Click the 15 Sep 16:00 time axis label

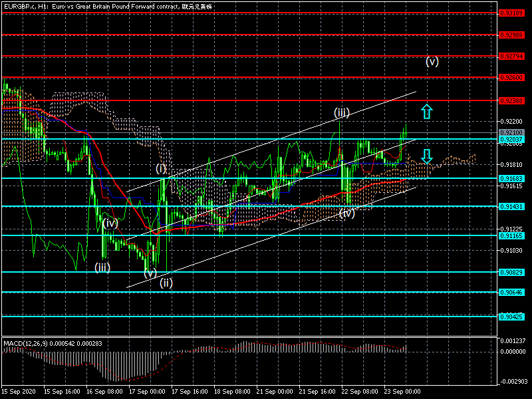[62, 391]
